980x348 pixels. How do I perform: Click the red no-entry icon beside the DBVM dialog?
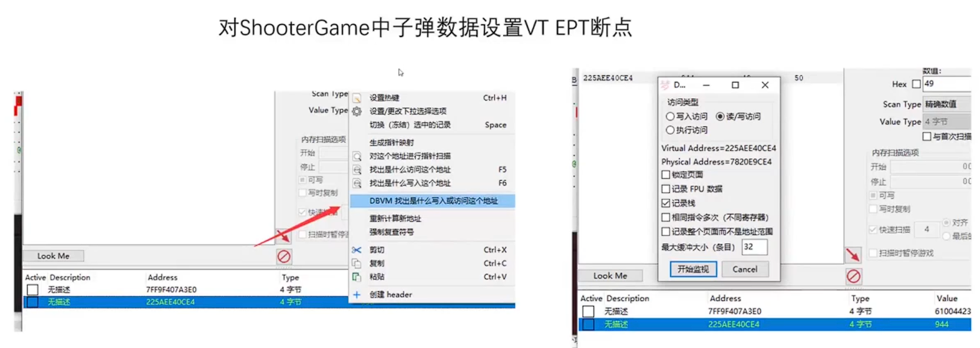pyautogui.click(x=853, y=276)
